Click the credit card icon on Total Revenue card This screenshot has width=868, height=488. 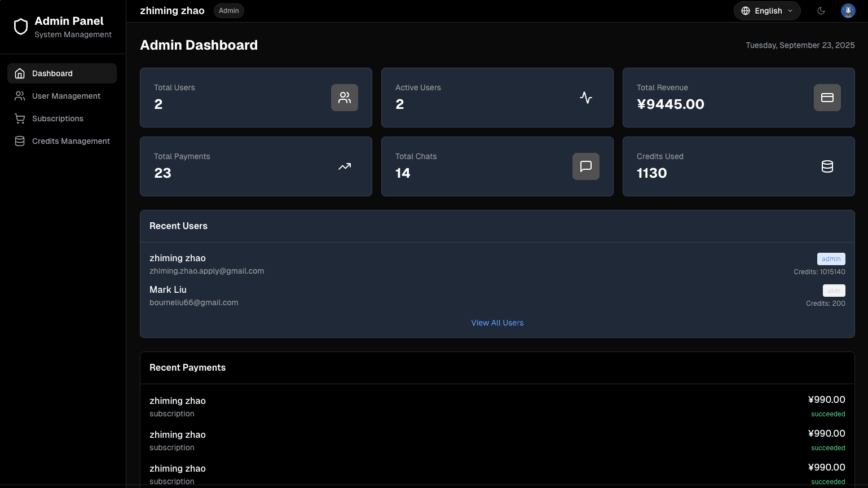[x=827, y=98]
